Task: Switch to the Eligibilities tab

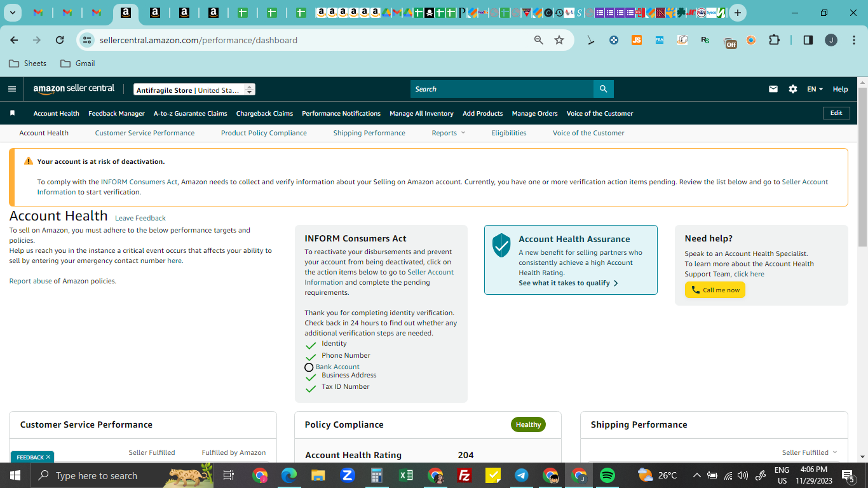Action: [508, 133]
